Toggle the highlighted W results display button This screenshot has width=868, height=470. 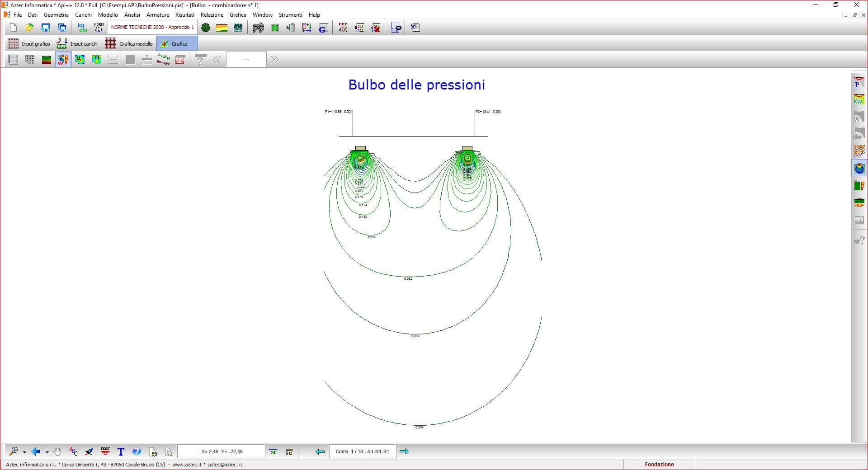[x=63, y=60]
